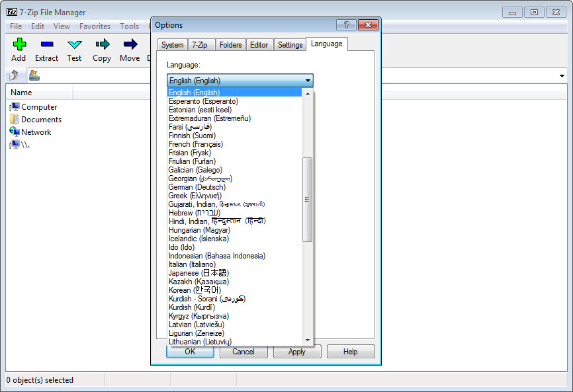Click the Name column header
Viewport: 573px width, 392px height.
(x=40, y=93)
